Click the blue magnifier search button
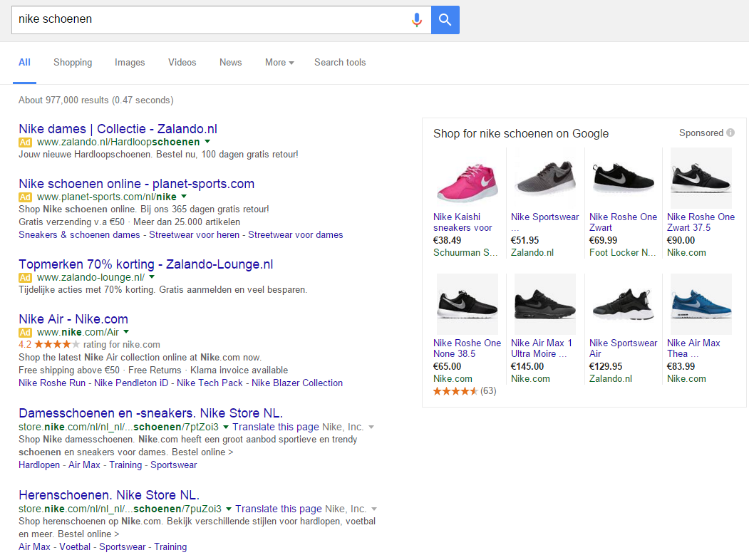 pyautogui.click(x=445, y=20)
